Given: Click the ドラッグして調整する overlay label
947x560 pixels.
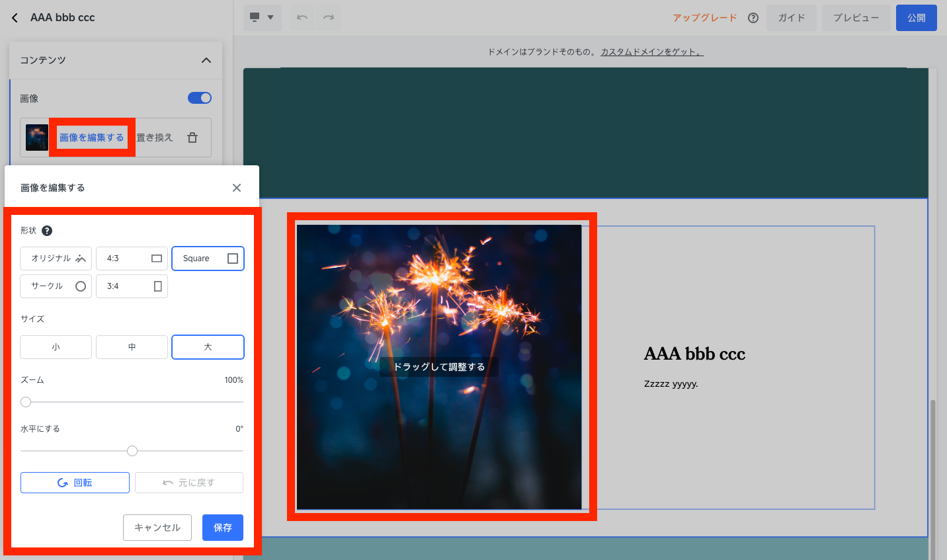Looking at the screenshot, I should point(439,367).
